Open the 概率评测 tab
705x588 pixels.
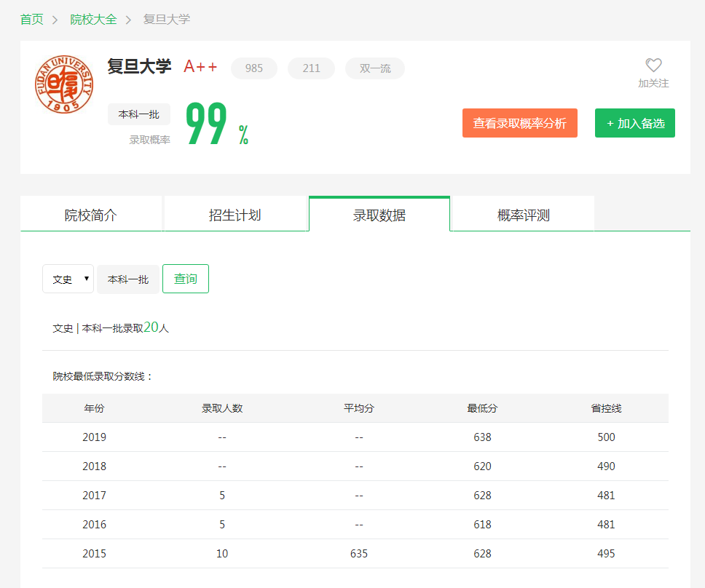coord(524,214)
